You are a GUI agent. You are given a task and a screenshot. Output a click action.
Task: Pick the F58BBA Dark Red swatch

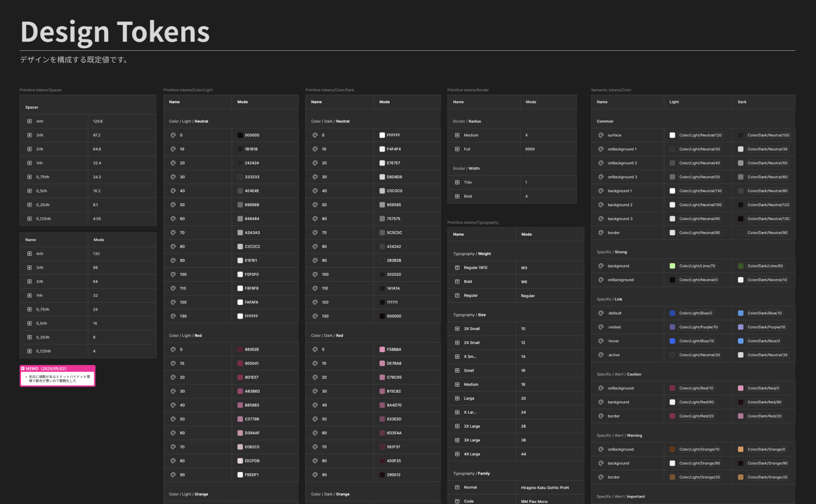pos(382,350)
